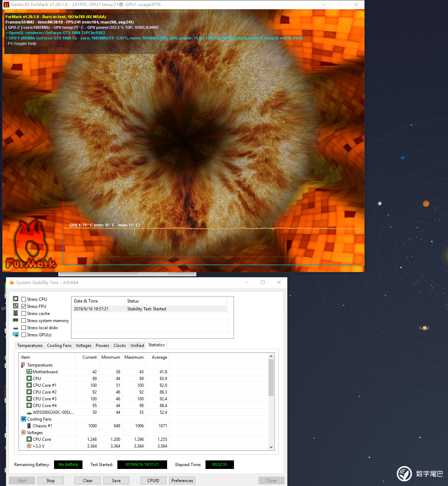
Task: Enable the Stress GPU(s) checkbox
Action: pos(24,335)
